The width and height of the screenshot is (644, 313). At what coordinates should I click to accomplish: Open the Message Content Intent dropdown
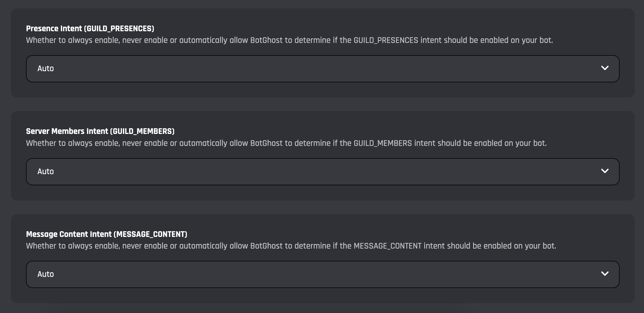pos(322,274)
